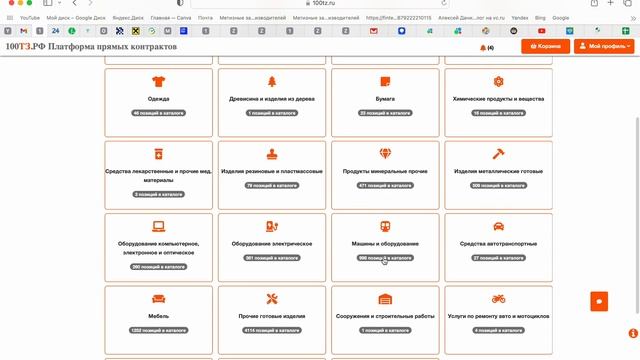Click the motorcycle icon for Услуги по ремонту
The height and width of the screenshot is (360, 640).
point(498,299)
